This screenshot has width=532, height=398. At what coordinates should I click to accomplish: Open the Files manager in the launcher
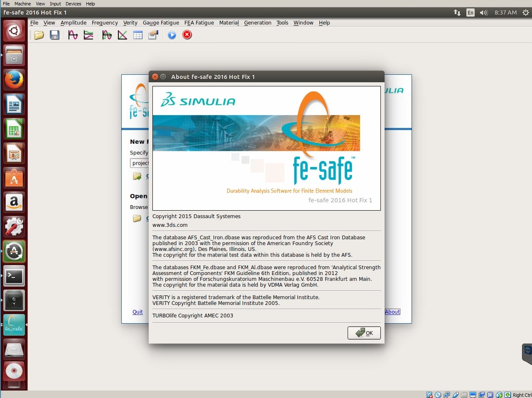click(x=14, y=55)
